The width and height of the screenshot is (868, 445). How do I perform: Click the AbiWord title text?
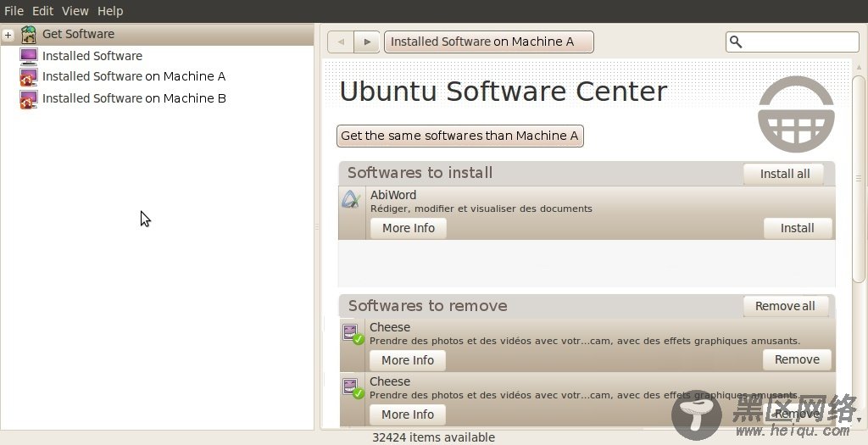coord(393,196)
